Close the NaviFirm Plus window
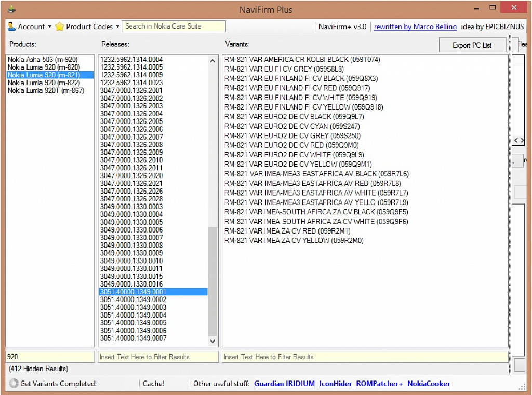Viewport: 532px width, 395px height. pos(514,7)
